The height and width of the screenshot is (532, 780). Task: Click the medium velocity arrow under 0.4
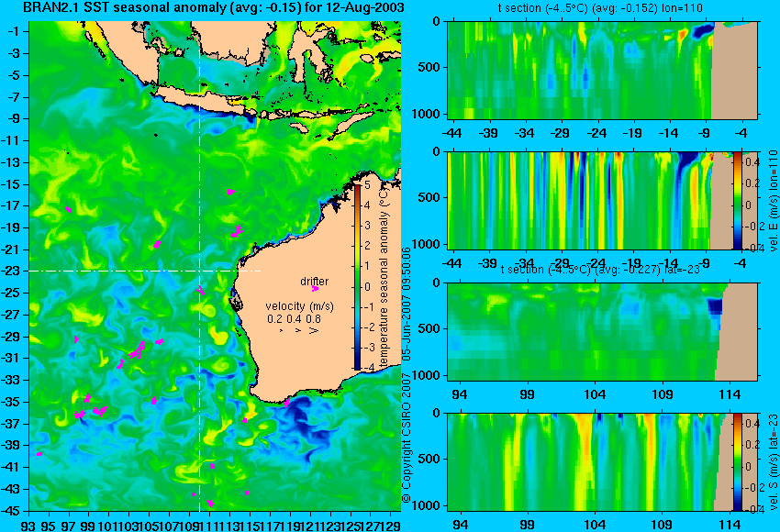[x=298, y=330]
